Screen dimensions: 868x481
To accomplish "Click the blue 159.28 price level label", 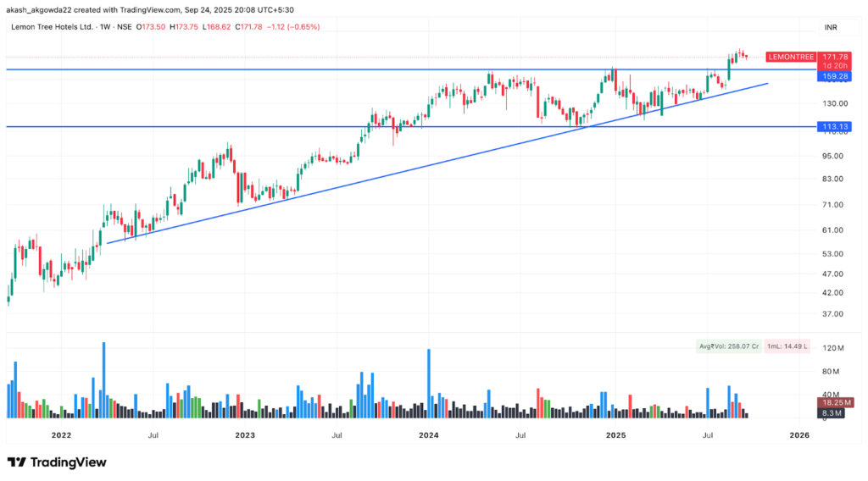I will point(835,76).
